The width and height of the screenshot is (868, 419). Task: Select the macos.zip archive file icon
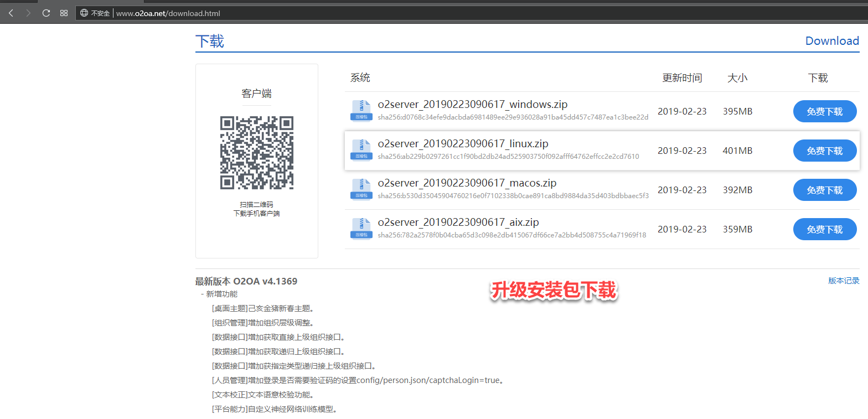[361, 189]
